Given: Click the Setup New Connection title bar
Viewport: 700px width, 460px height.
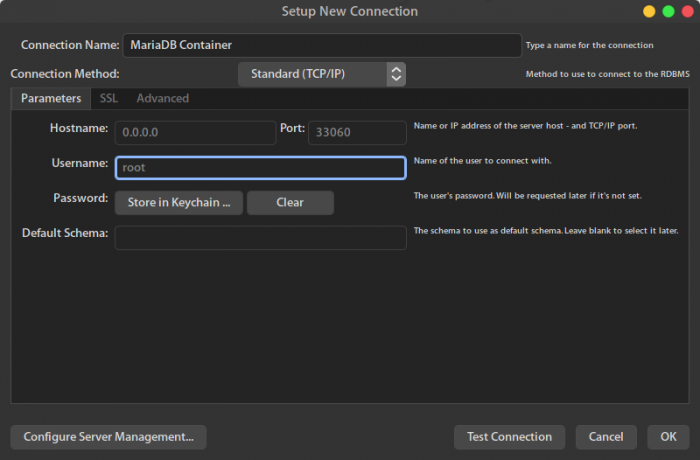Looking at the screenshot, I should tap(350, 11).
